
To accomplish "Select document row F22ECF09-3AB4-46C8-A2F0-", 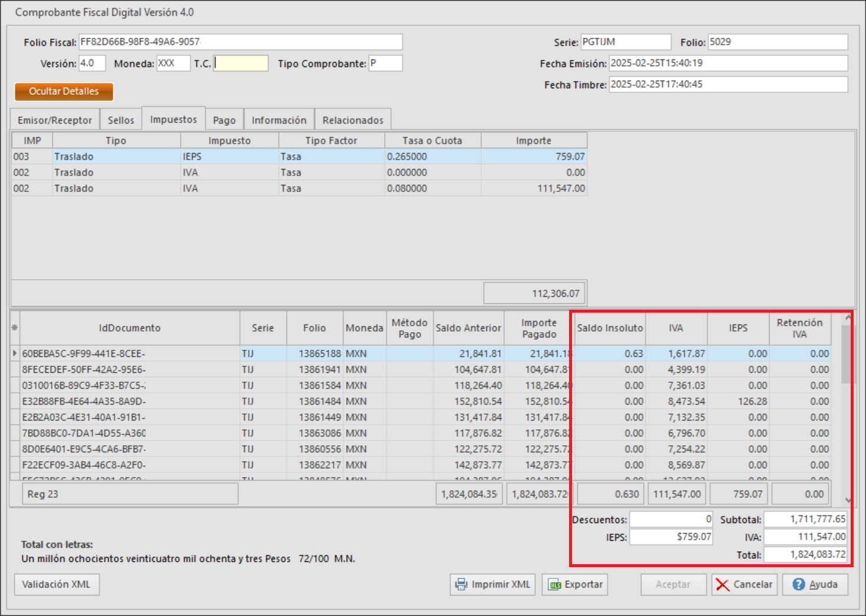I will tap(425, 465).
